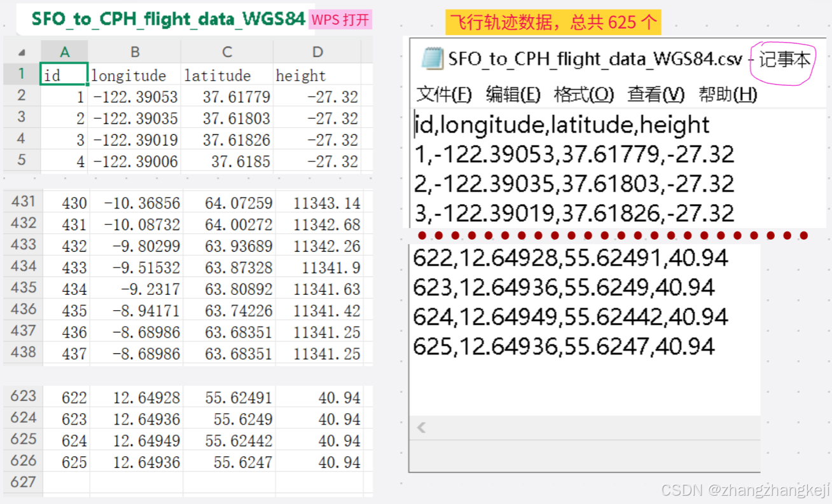Click the select-all corner triangle in spreadsheet

pyautogui.click(x=22, y=52)
